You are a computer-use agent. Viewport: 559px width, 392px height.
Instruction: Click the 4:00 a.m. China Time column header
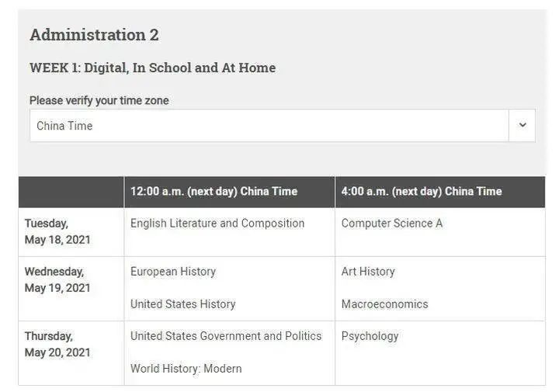pyautogui.click(x=422, y=192)
